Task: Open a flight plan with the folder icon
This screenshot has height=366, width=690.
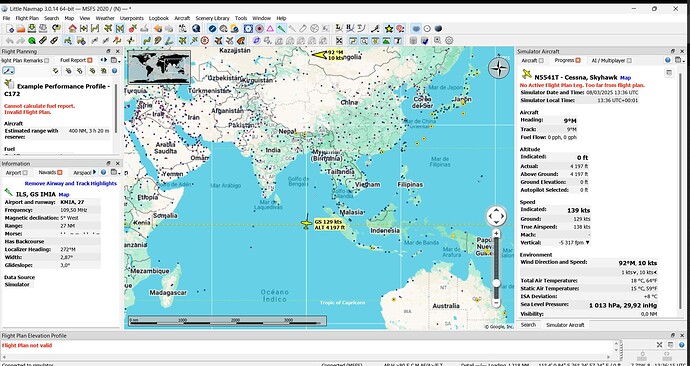Action: [21, 29]
